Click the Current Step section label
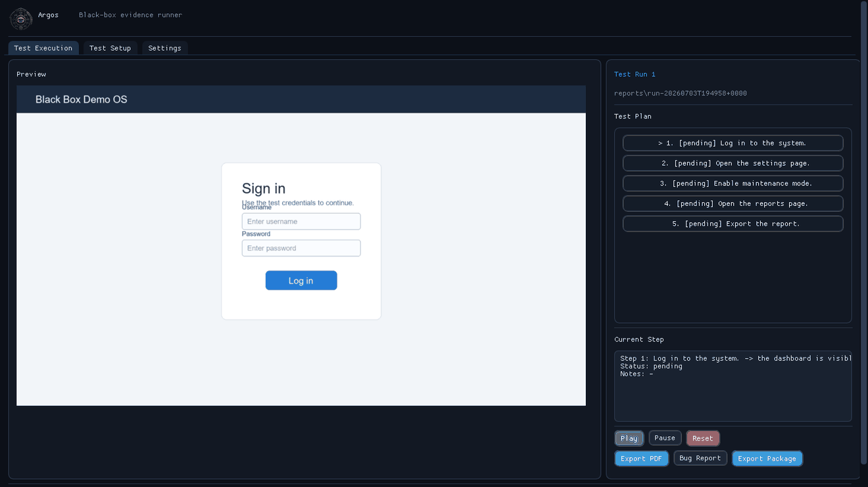This screenshot has width=868, height=487. tap(639, 340)
